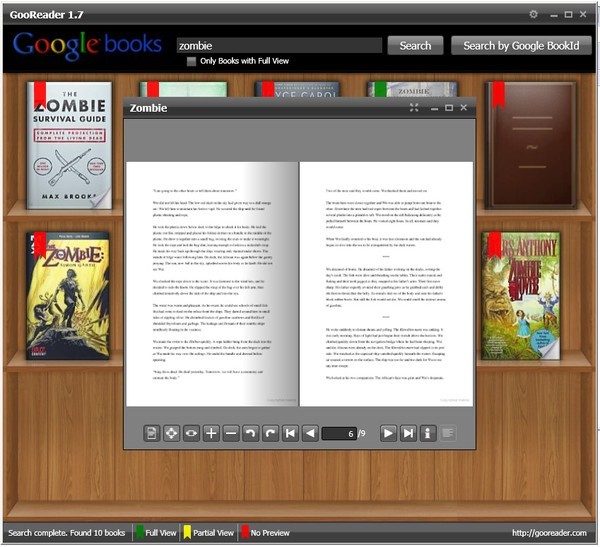Image resolution: width=600 pixels, height=547 pixels.
Task: Close the GooReader main window
Action: [583, 14]
